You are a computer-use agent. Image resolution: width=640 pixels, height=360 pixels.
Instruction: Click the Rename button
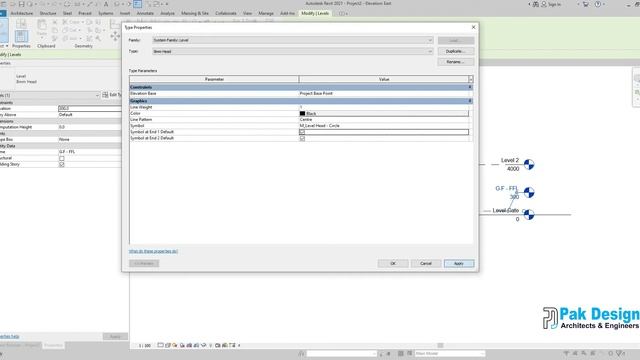point(456,62)
